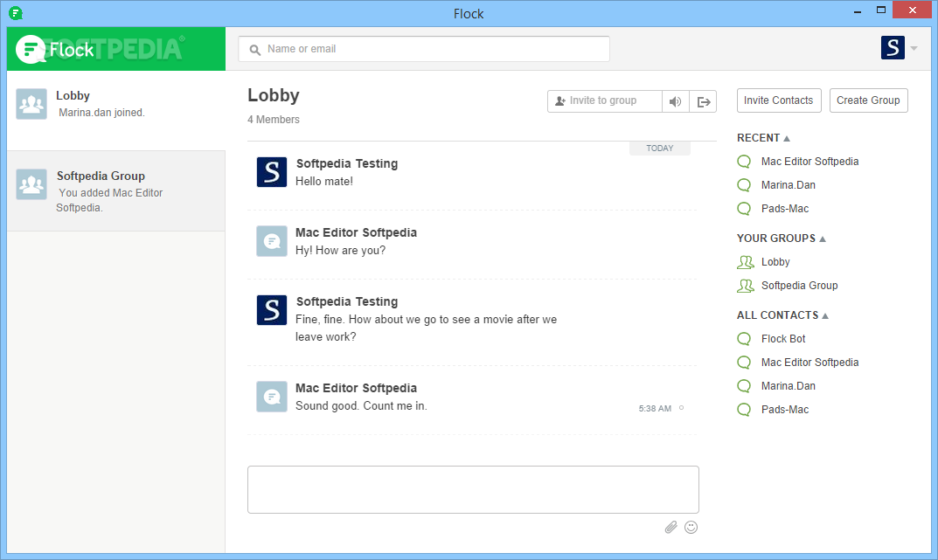938x560 pixels.
Task: Open the Softpedia Group conversation in left sidebar
Action: (x=116, y=191)
